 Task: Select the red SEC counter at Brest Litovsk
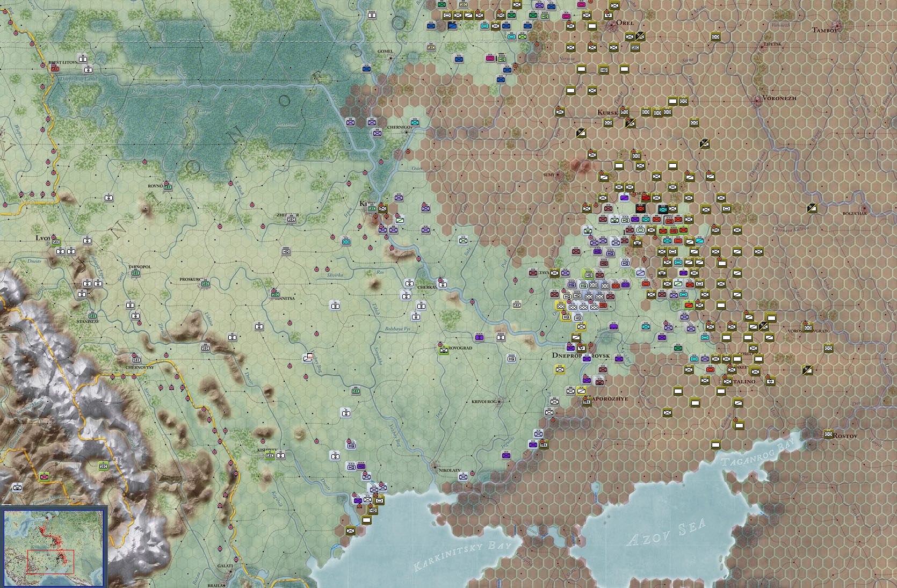[55, 69]
